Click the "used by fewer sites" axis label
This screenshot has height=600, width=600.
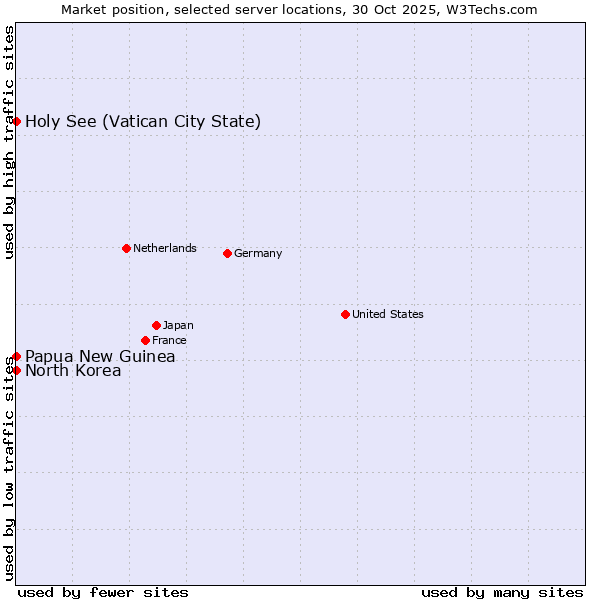(x=103, y=592)
